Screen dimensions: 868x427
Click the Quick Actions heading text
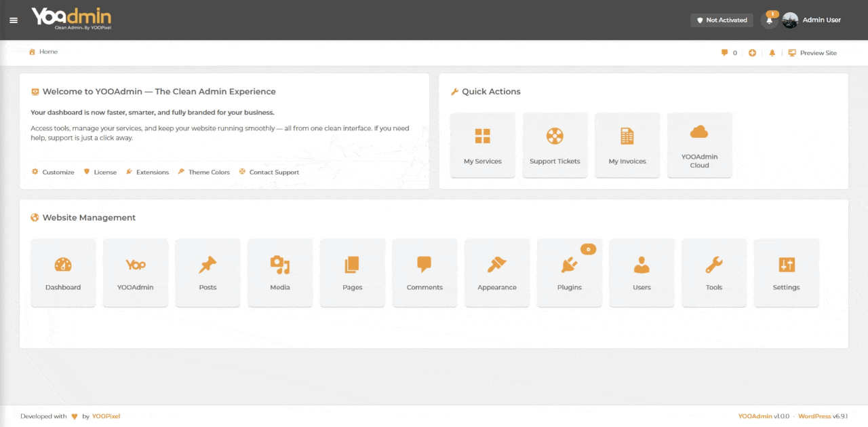coord(491,92)
